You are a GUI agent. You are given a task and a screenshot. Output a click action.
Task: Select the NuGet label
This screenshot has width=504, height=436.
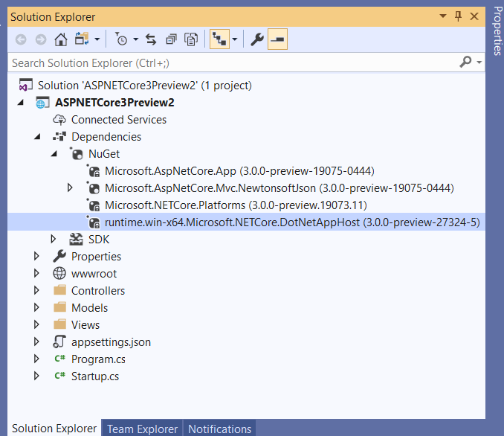click(104, 153)
